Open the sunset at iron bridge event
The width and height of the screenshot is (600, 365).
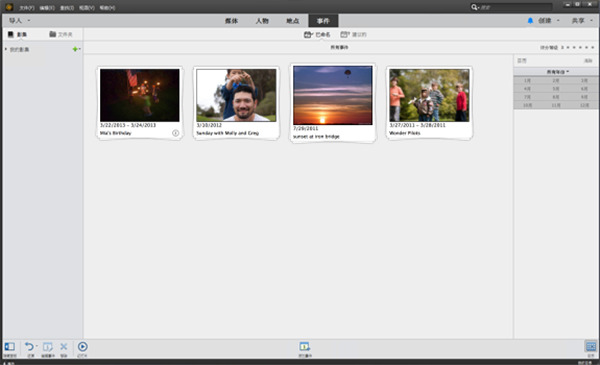333,95
